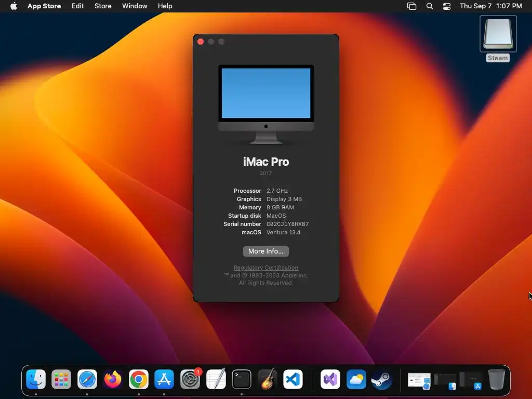Viewport: 532px width, 399px height.
Task: Click the iMac Pro title text
Action: coord(265,162)
